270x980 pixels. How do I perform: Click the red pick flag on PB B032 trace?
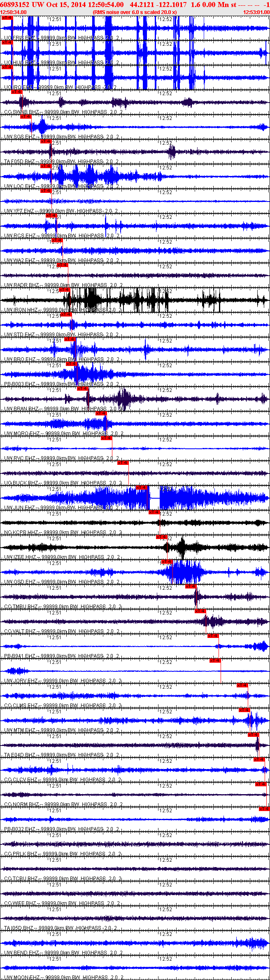[x=264, y=809]
